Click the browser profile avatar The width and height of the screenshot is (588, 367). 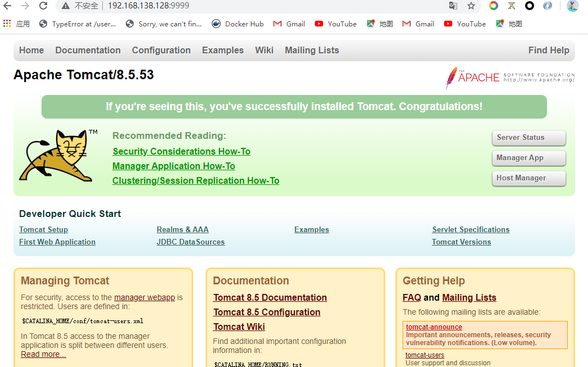click(x=572, y=7)
